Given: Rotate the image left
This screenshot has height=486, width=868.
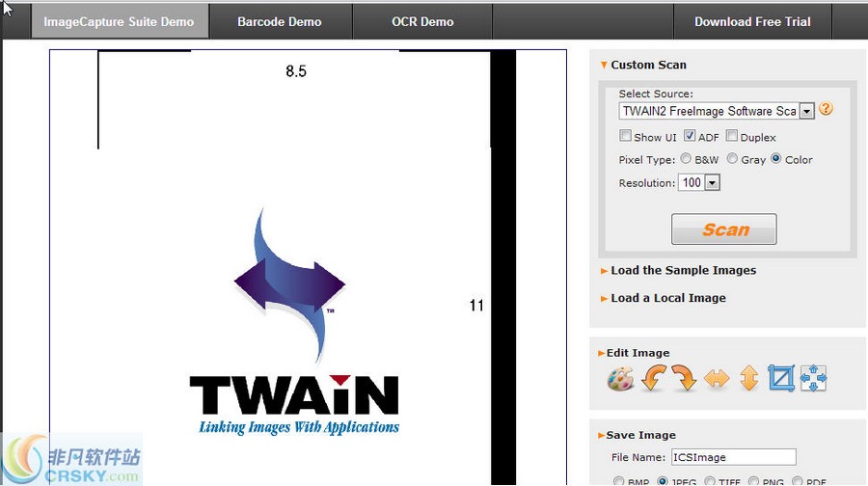Looking at the screenshot, I should (x=653, y=379).
